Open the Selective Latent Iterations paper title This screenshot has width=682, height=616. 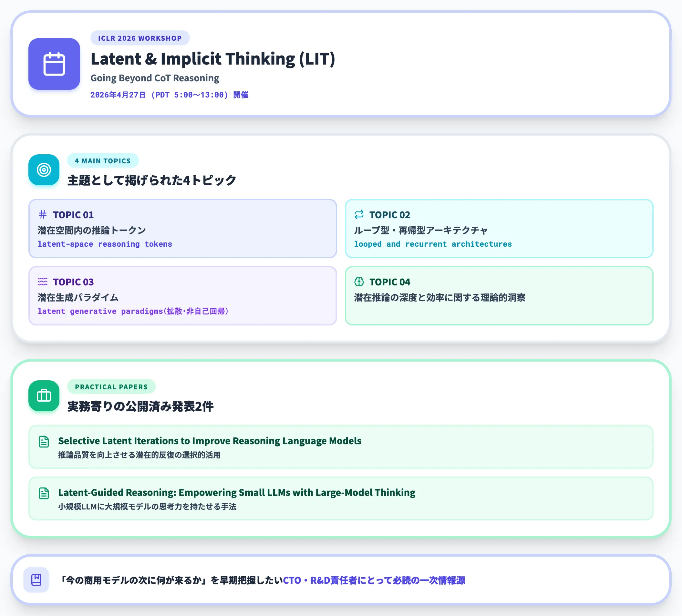pyautogui.click(x=210, y=441)
